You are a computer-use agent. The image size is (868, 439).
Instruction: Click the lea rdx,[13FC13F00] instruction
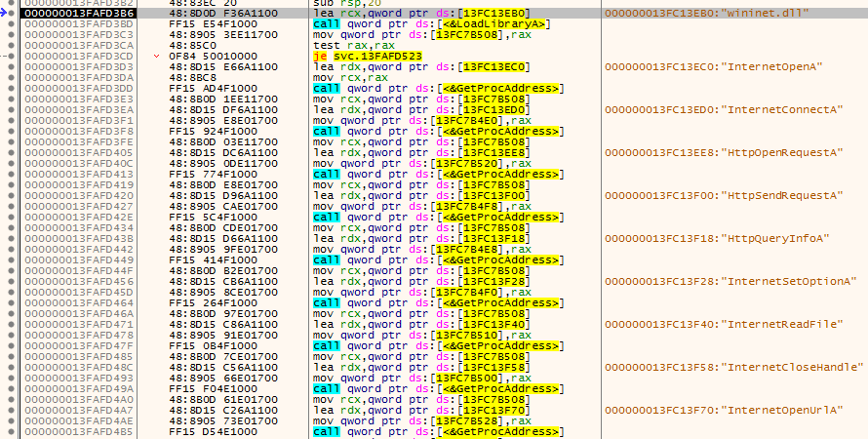(422, 195)
